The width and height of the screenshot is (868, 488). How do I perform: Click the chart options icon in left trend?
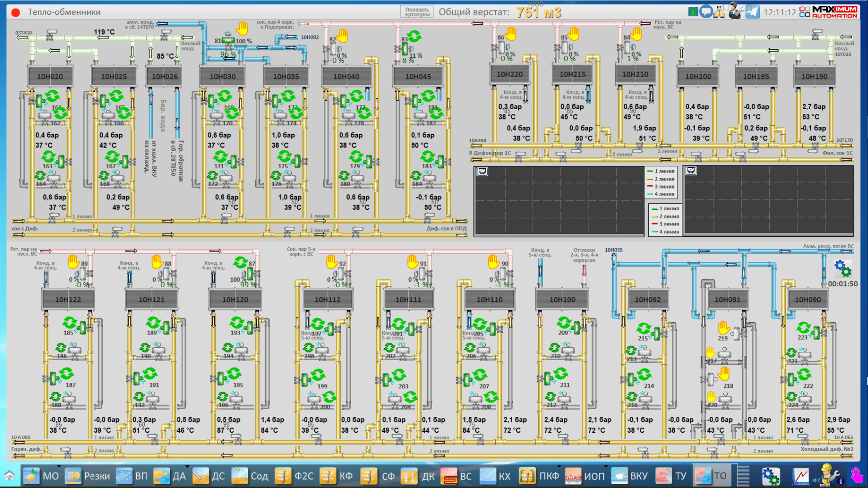point(482,171)
